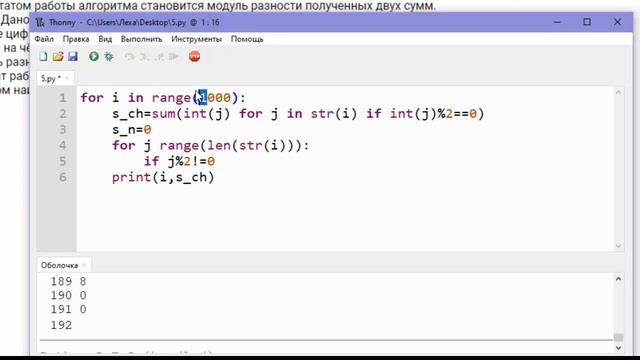Click the Thonny application icon in the title bar
The height and width of the screenshot is (360, 640).
tap(40, 22)
